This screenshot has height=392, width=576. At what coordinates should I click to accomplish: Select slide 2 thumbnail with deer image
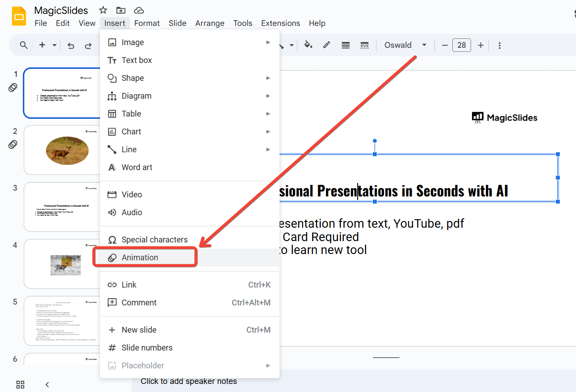coord(67,150)
